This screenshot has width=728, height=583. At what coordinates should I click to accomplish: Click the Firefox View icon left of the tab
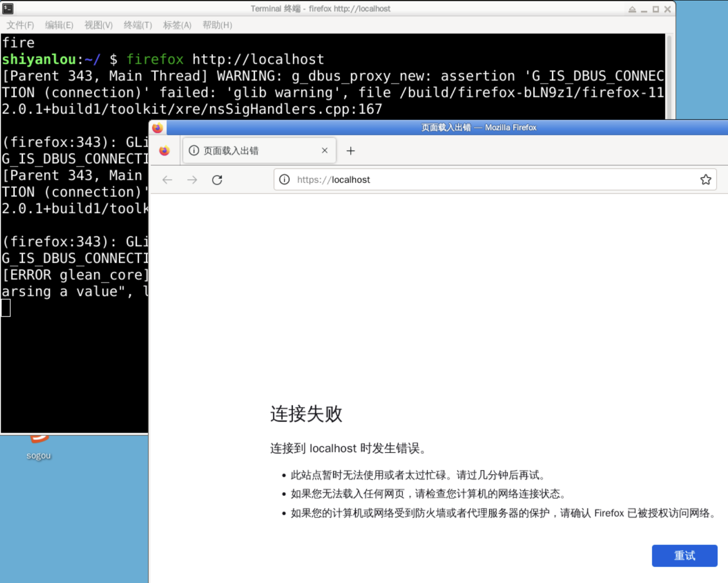click(x=164, y=151)
